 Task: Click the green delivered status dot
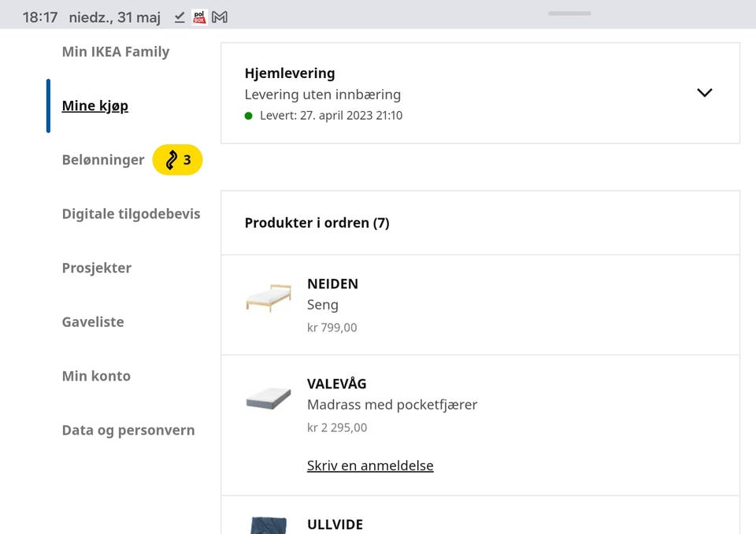(x=248, y=116)
